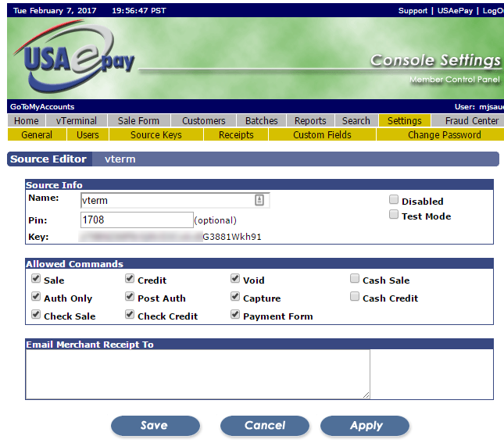Image resolution: width=504 pixels, height=443 pixels.
Task: Uncheck the Credit command checkbox
Action: pyautogui.click(x=130, y=278)
